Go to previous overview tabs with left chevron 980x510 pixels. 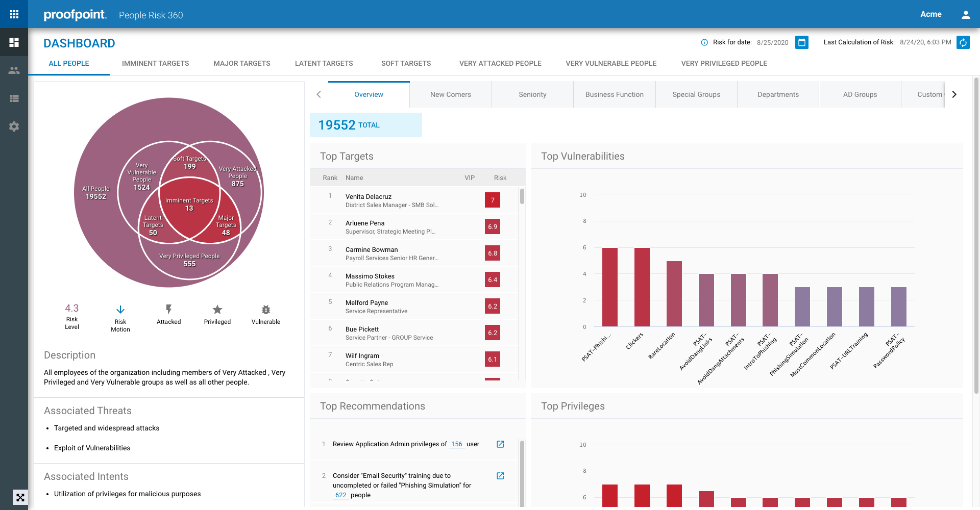coord(318,94)
